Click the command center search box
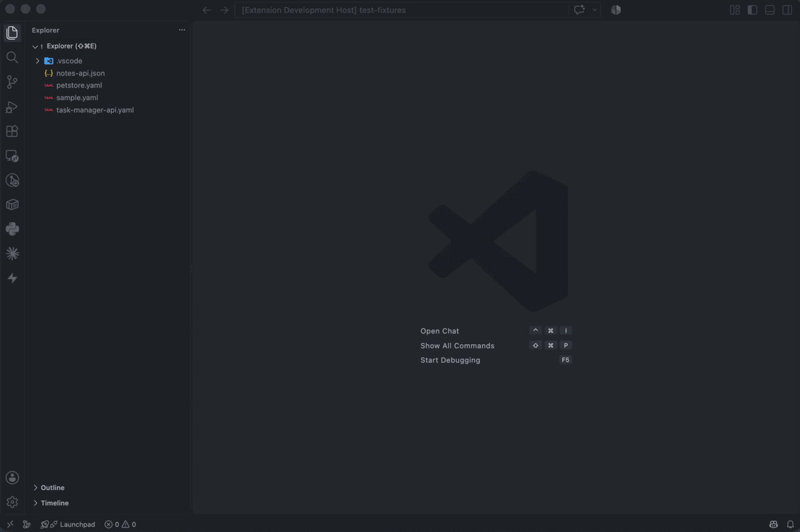Viewport: 800px width, 532px height. (402, 10)
